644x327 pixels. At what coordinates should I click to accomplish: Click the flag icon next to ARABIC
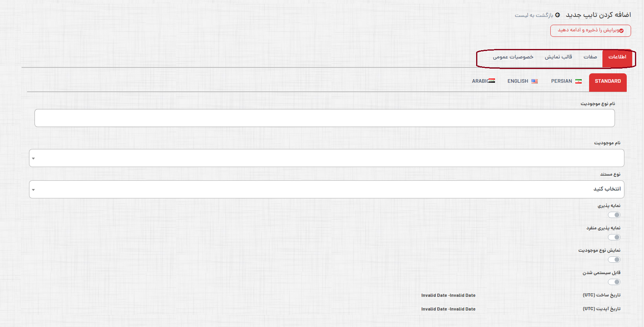[492, 81]
